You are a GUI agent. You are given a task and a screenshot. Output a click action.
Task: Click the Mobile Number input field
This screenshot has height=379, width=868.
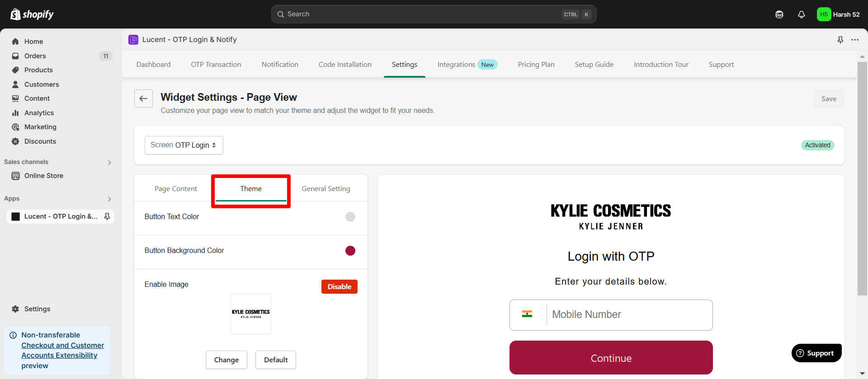[611, 315]
